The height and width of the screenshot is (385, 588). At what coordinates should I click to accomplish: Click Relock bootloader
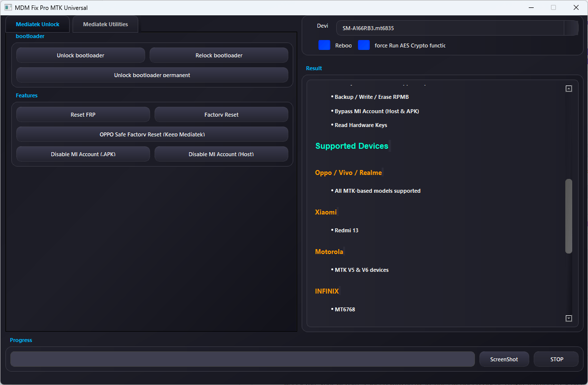pyautogui.click(x=219, y=55)
